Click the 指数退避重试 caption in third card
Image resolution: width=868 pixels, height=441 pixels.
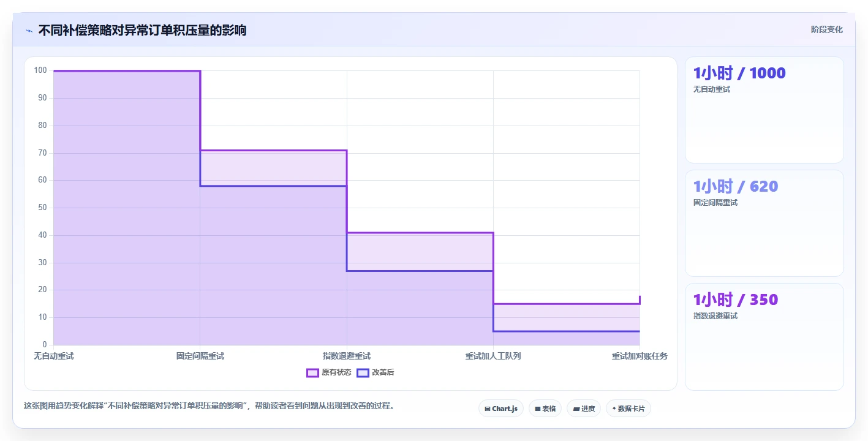pos(715,316)
